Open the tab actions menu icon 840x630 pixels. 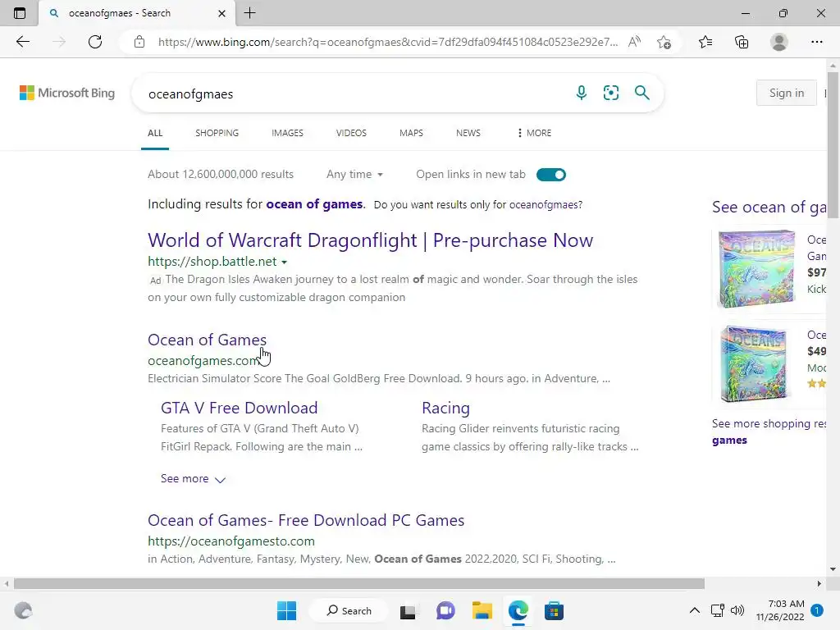(x=20, y=13)
